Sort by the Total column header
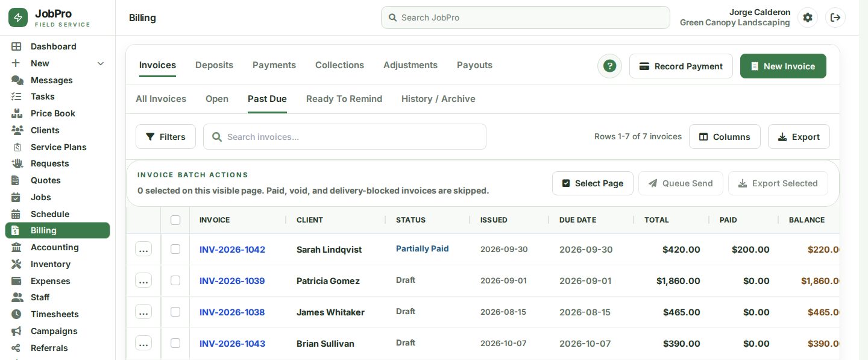The height and width of the screenshot is (360, 868). (656, 220)
